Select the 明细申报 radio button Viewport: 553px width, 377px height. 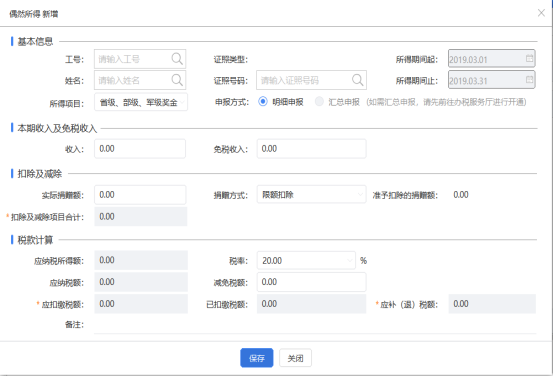click(x=263, y=102)
